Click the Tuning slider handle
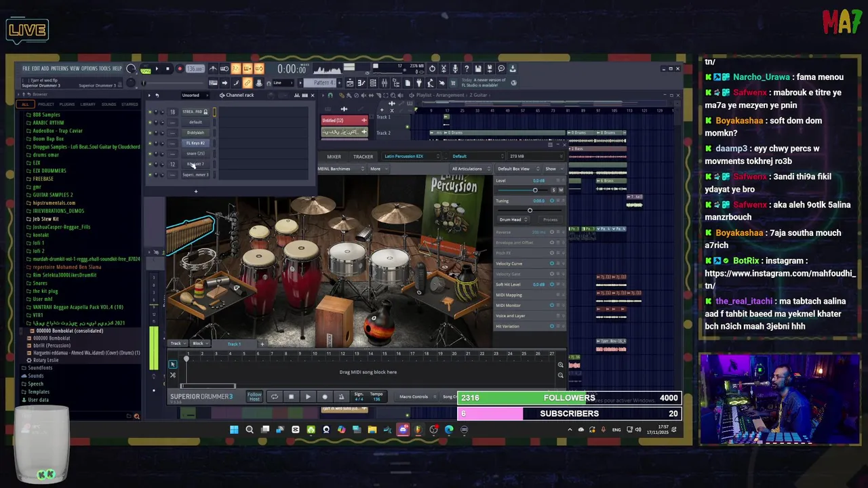The image size is (868, 488). click(x=530, y=210)
